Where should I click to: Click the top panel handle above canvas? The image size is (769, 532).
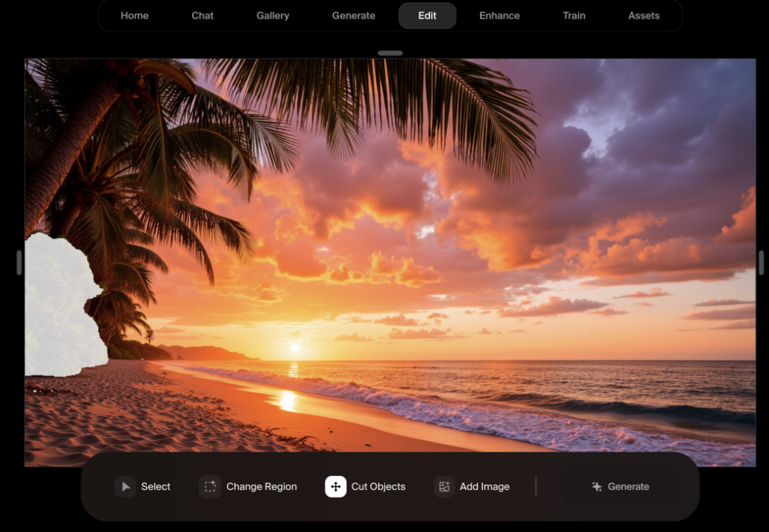click(x=390, y=53)
